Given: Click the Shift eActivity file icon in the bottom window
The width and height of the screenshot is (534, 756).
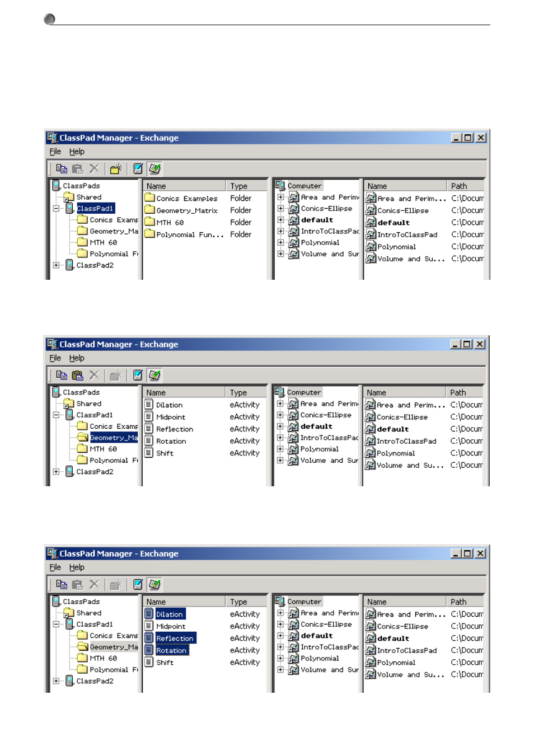Looking at the screenshot, I should click(x=149, y=662).
